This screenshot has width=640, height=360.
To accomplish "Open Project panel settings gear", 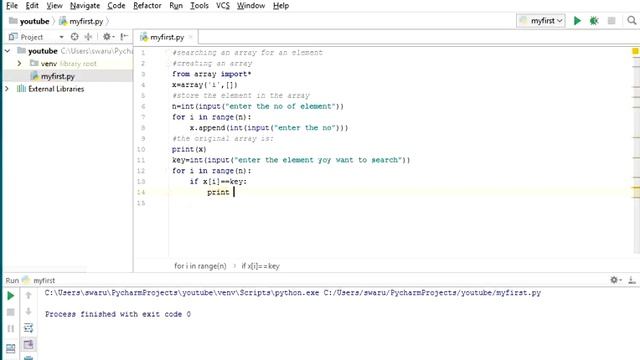I will click(x=108, y=37).
